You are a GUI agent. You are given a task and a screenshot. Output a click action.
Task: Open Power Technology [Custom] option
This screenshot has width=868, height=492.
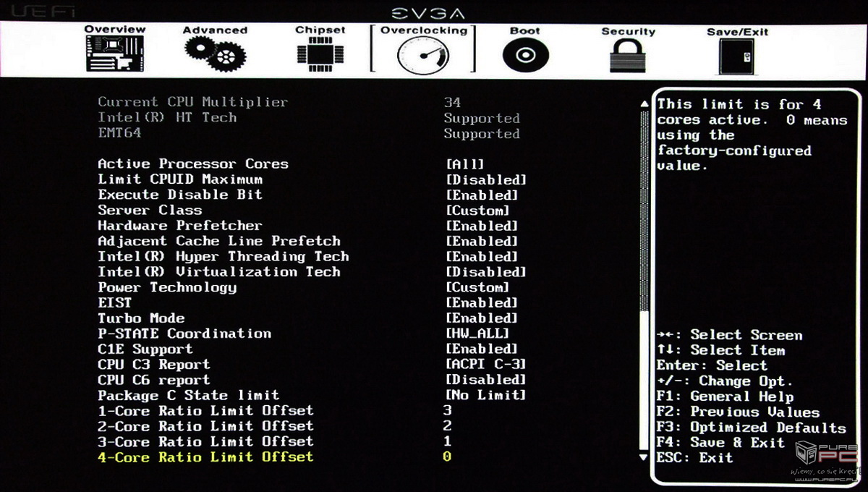(x=477, y=287)
